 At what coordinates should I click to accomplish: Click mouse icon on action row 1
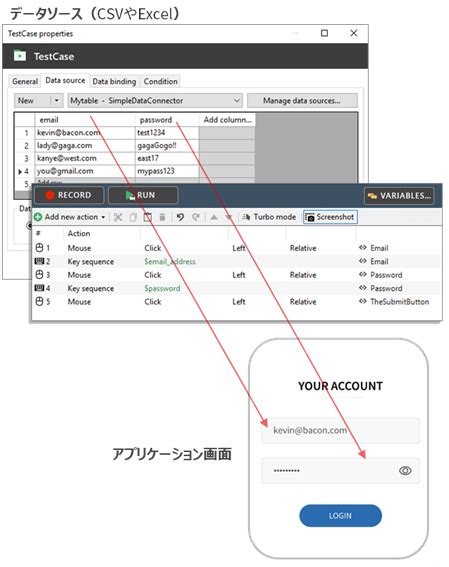39,248
